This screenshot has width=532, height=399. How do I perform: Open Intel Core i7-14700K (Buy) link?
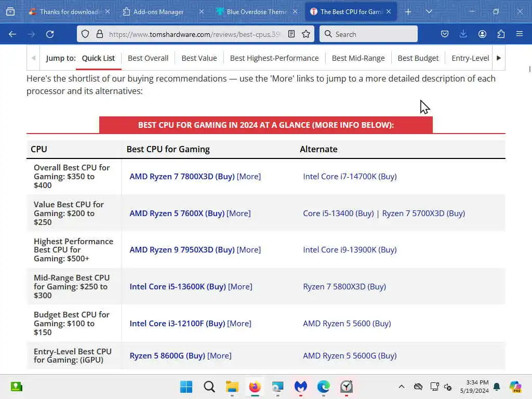350,177
